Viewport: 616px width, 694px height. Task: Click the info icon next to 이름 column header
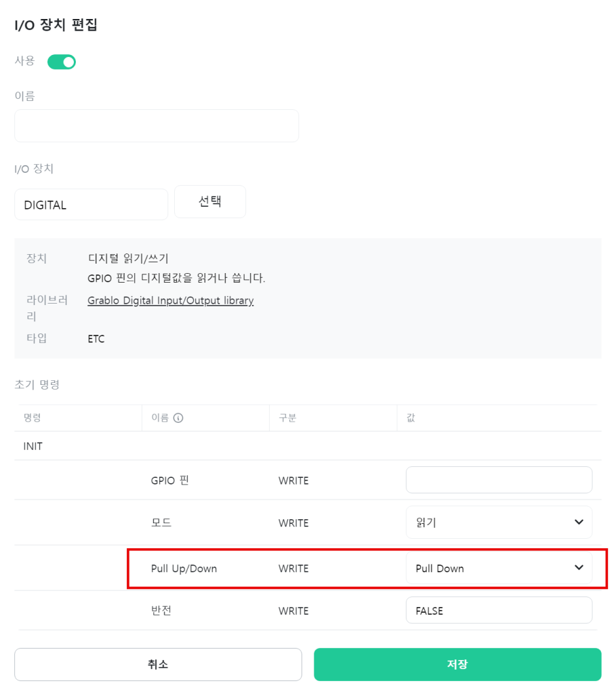point(178,417)
